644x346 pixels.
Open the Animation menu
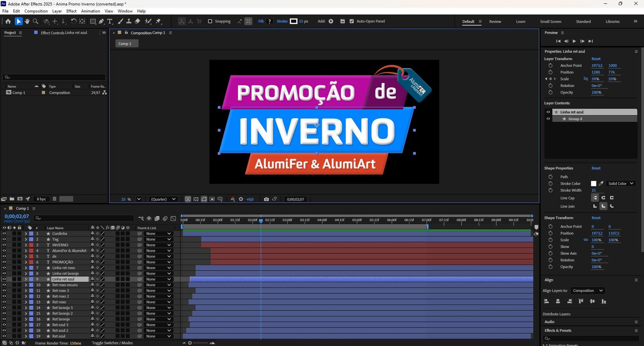[91, 11]
